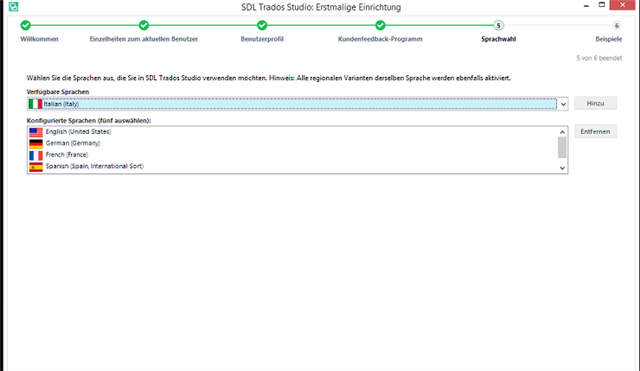This screenshot has width=640, height=371.
Task: Close the Erstmalige Einrichtung window
Action: click(622, 5)
